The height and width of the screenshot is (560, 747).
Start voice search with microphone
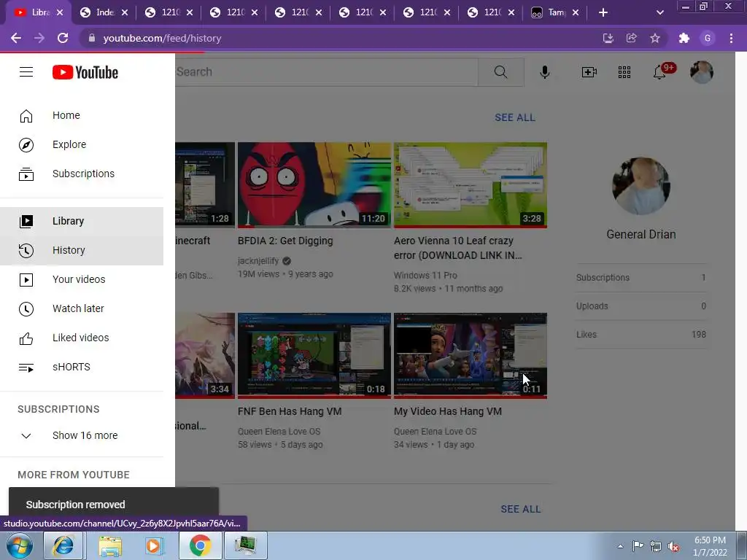coord(545,72)
